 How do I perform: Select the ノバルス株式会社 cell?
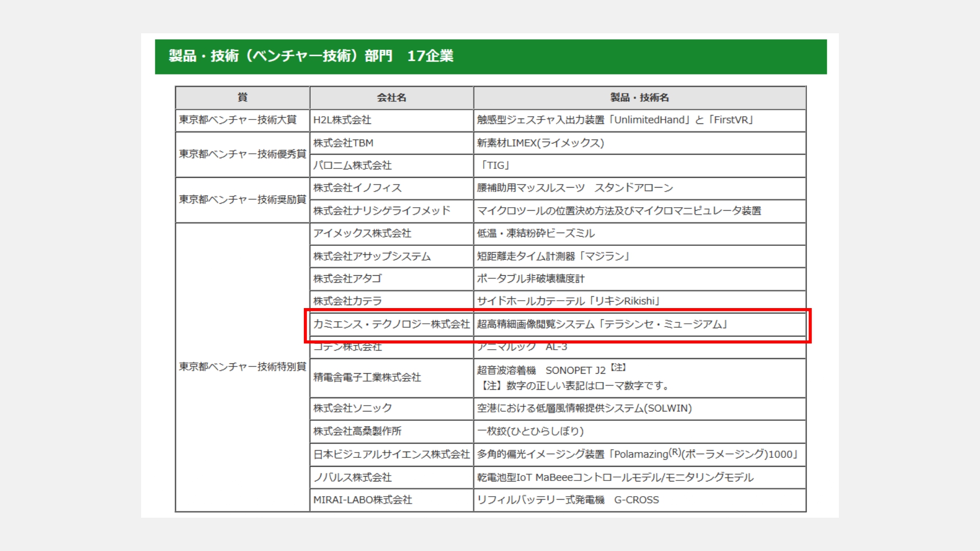tap(352, 478)
